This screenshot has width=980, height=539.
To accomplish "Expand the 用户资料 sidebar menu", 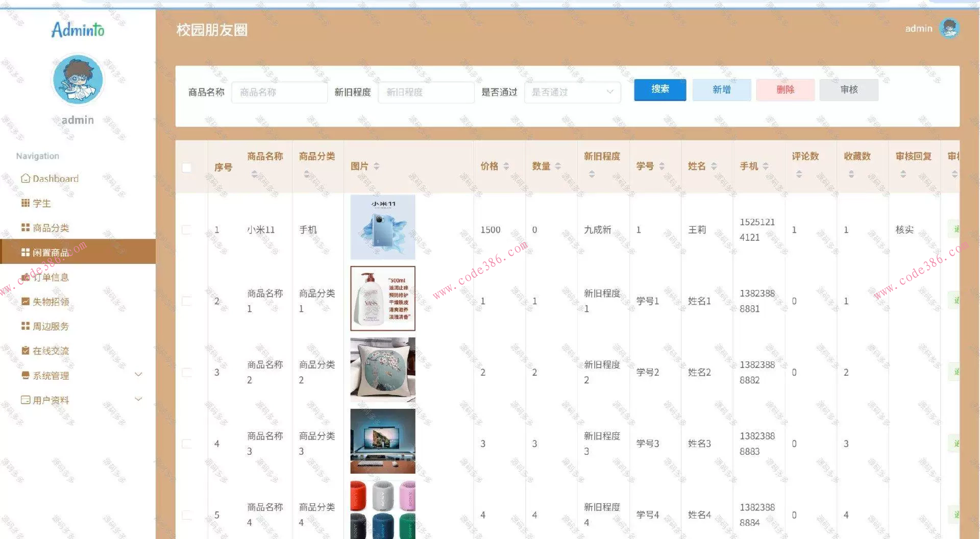I will (51, 400).
